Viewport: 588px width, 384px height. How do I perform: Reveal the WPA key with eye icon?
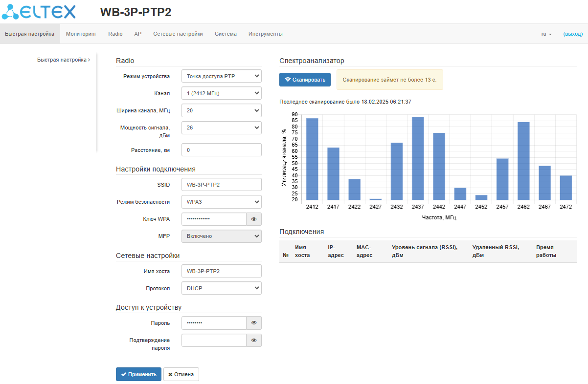[x=253, y=219]
